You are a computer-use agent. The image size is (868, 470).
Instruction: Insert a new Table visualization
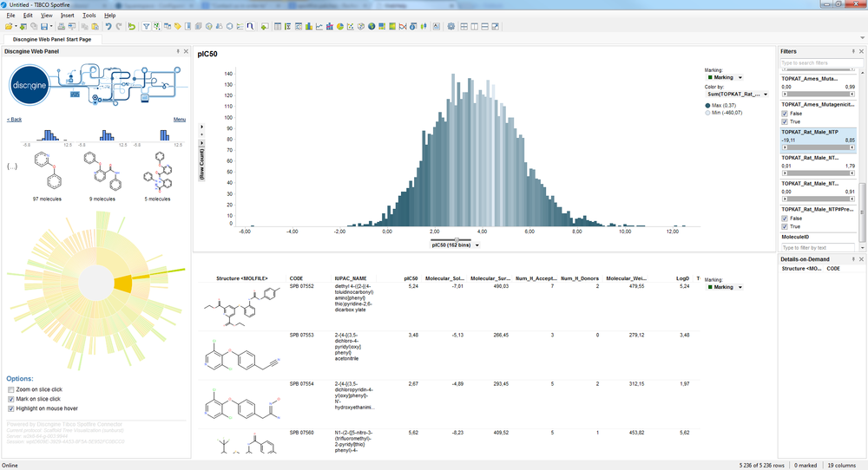pos(278,27)
